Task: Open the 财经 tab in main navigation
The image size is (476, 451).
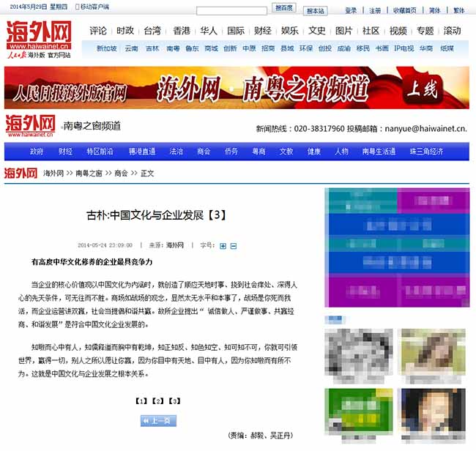Action: tap(263, 31)
